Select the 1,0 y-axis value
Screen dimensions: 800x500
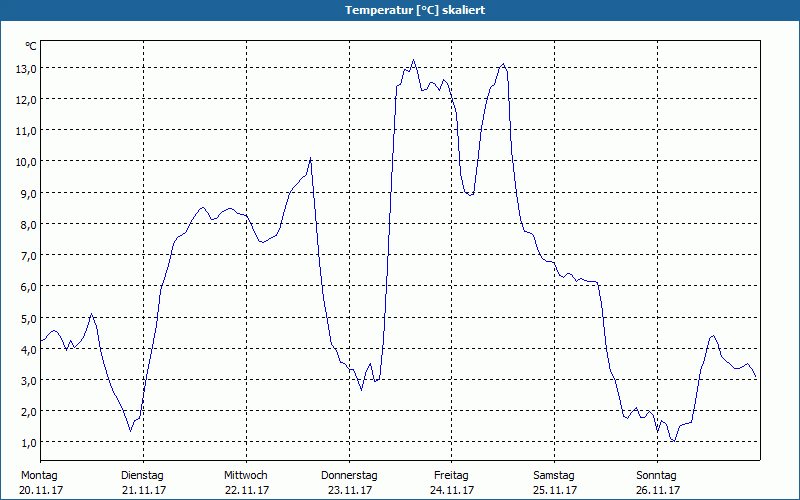coord(29,443)
